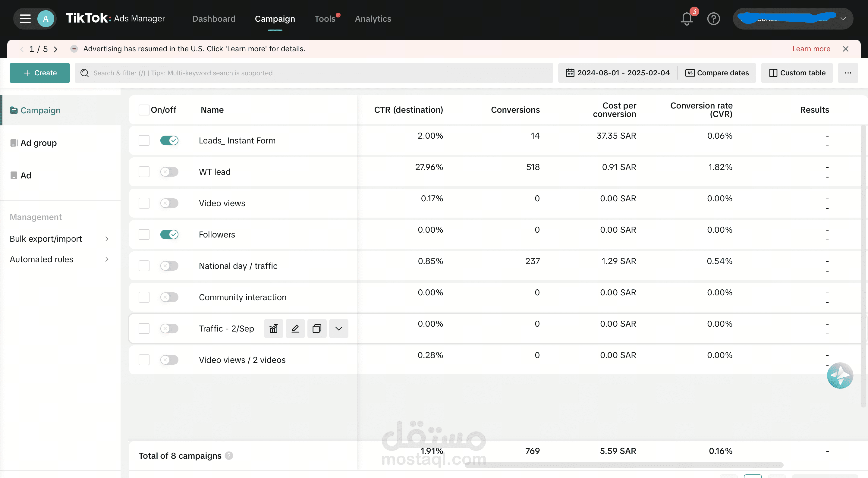
Task: Enable the Video views / 2 videos toggle
Action: coord(169,360)
